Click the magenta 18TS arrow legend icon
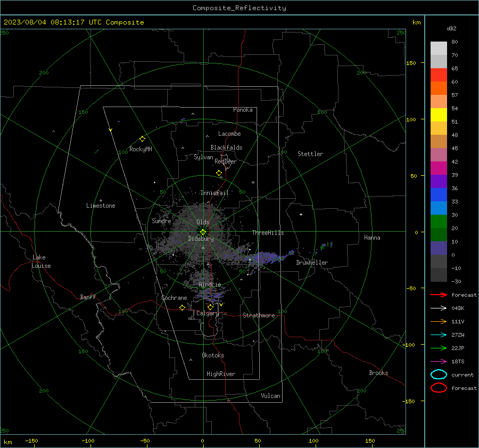479x448 pixels. tap(439, 362)
